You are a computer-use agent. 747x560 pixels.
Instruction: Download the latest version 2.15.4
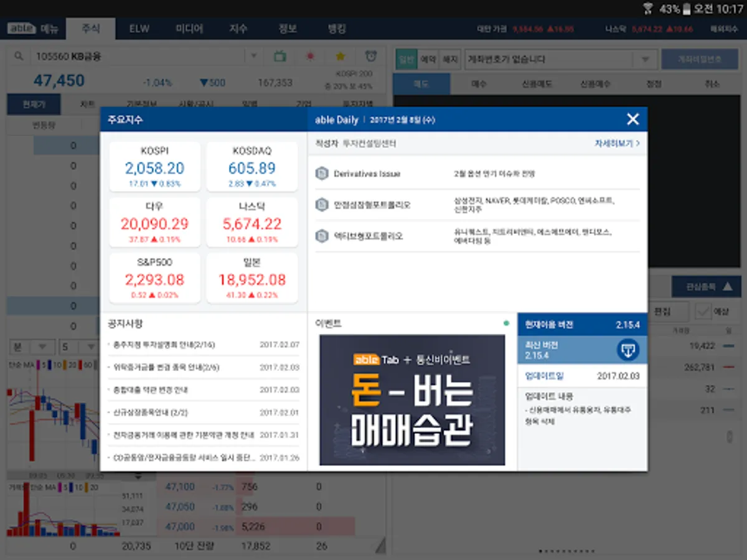627,350
